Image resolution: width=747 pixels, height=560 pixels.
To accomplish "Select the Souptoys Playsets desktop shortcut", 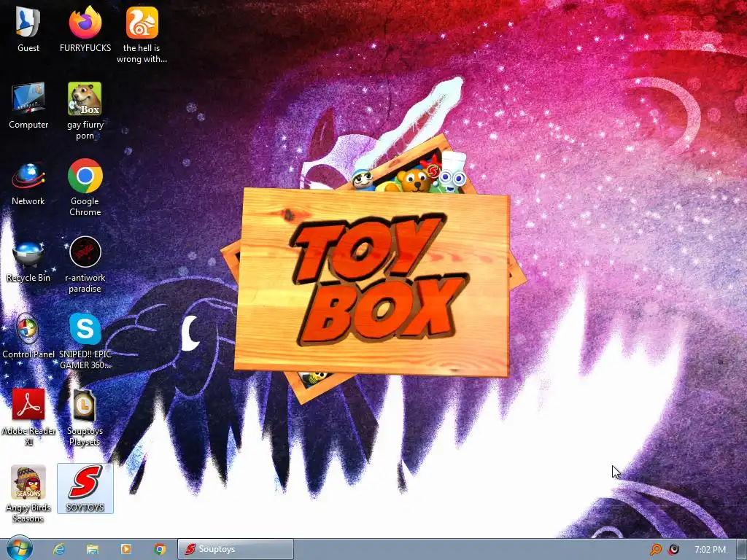I will [x=85, y=417].
